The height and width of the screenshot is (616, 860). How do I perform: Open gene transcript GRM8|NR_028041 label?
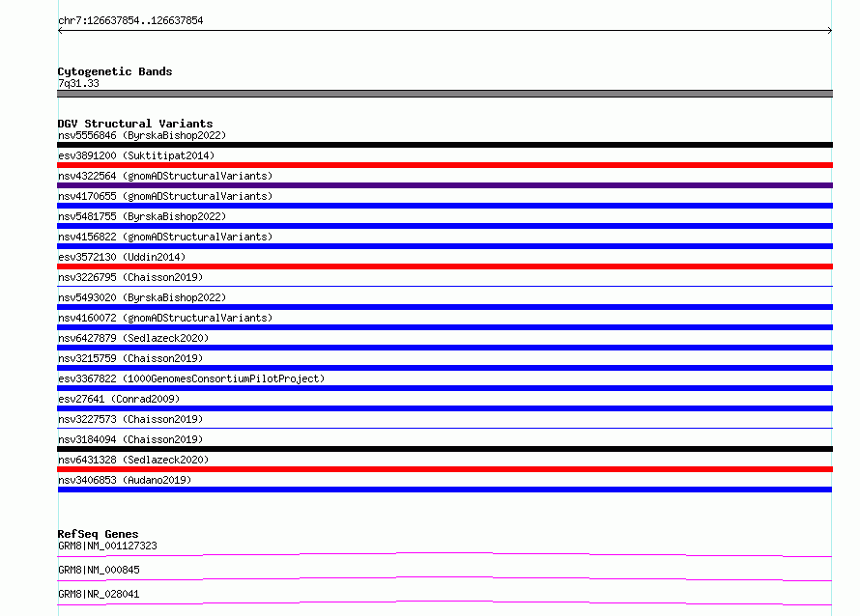tap(99, 594)
